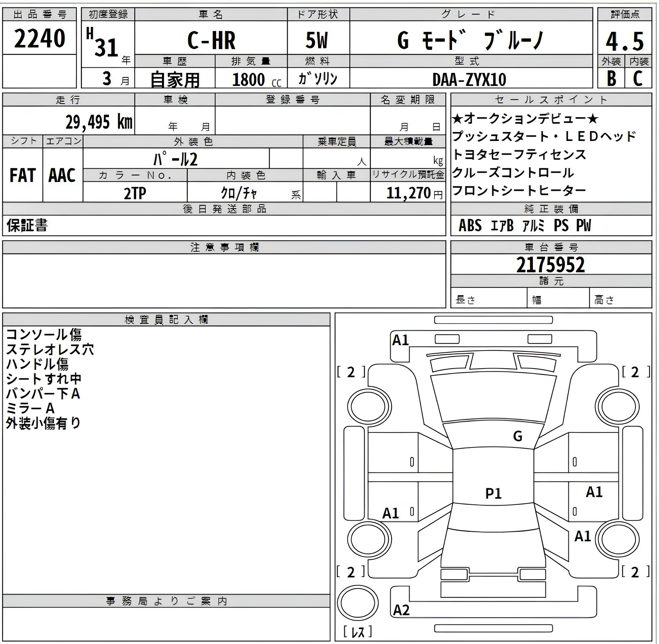Click interior grade C under 内装
Viewport: 659px width, 644px height.
638,79
